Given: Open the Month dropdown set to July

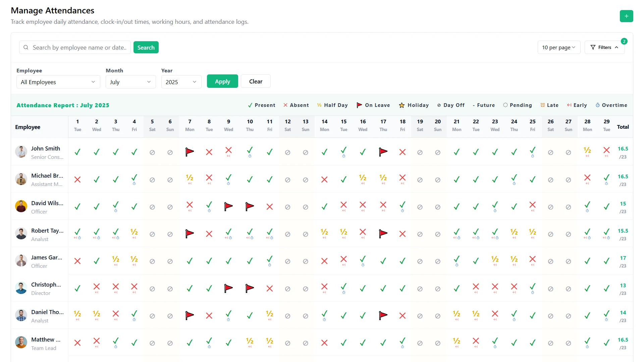Looking at the screenshot, I should tap(131, 82).
